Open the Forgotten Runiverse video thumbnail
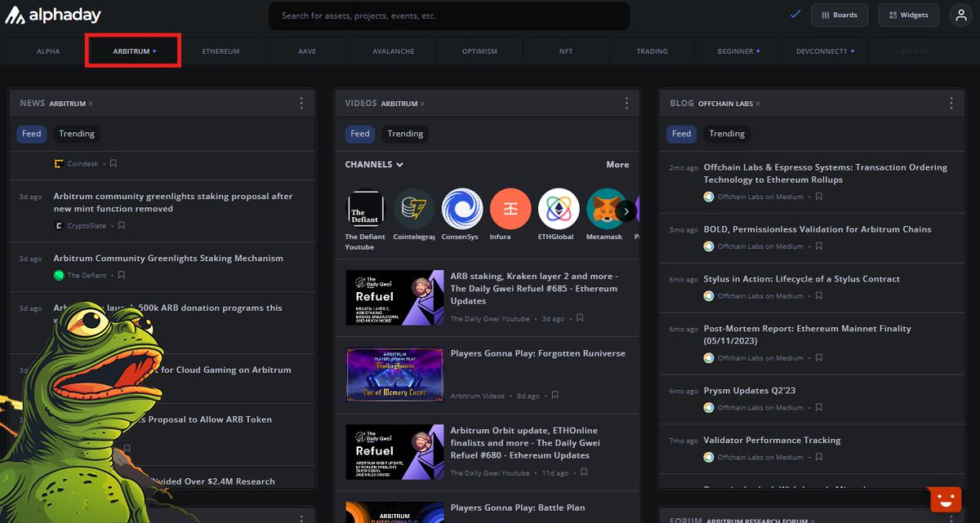Screen dimensions: 980x523 (x=394, y=375)
